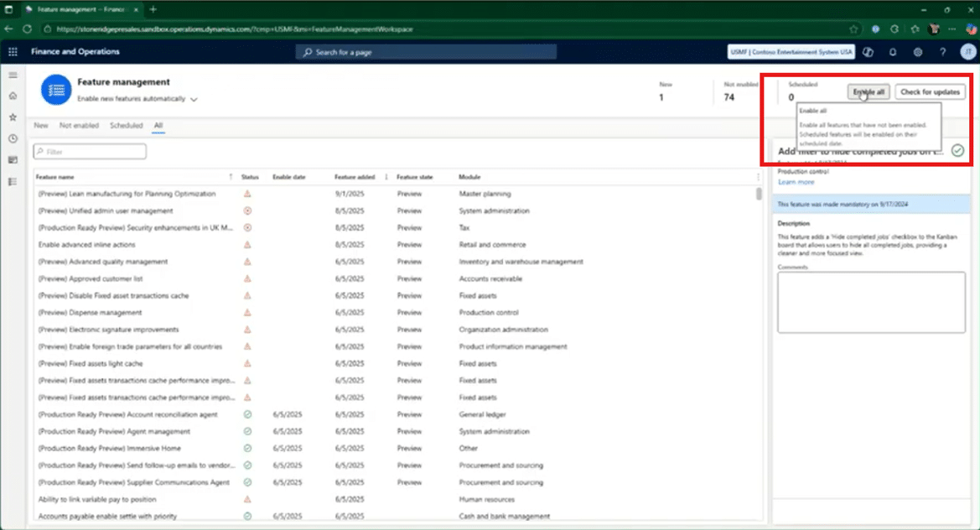Open Modules list icon in sidebar
The width and height of the screenshot is (980, 530).
pyautogui.click(x=13, y=181)
